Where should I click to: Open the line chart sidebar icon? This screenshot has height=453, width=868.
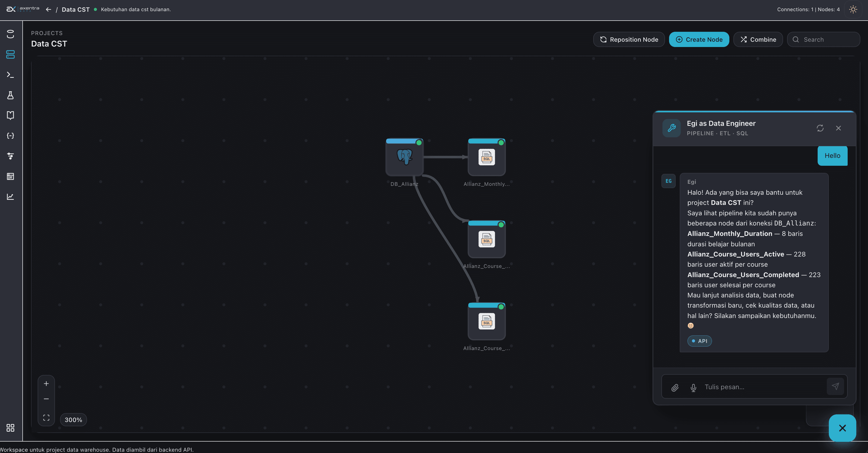[10, 197]
